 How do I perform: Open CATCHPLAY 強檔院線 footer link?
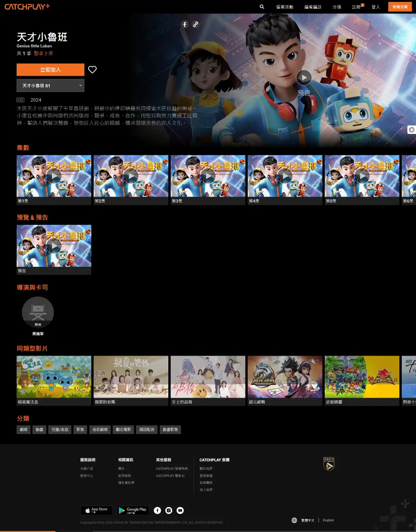coord(172,469)
